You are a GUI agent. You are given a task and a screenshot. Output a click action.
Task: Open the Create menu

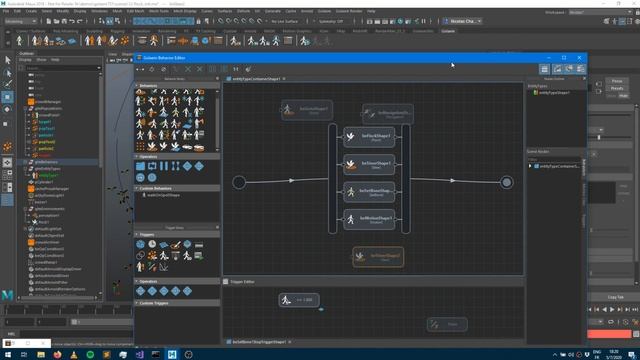pos(31,11)
